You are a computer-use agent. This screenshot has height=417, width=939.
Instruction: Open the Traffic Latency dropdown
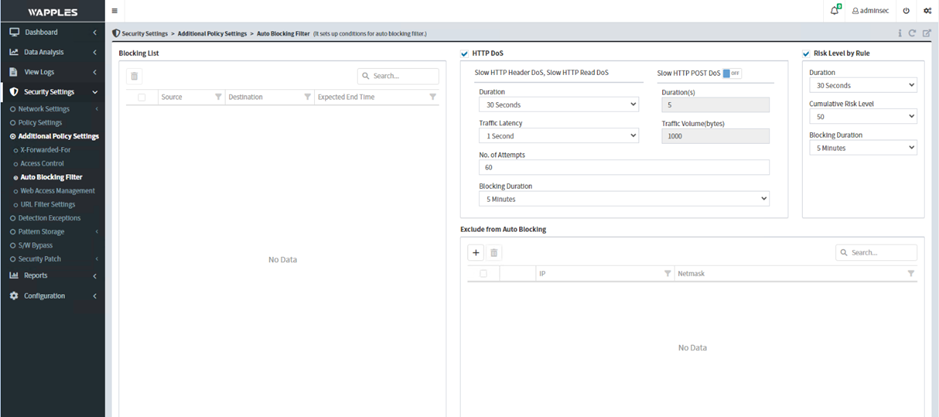click(558, 136)
